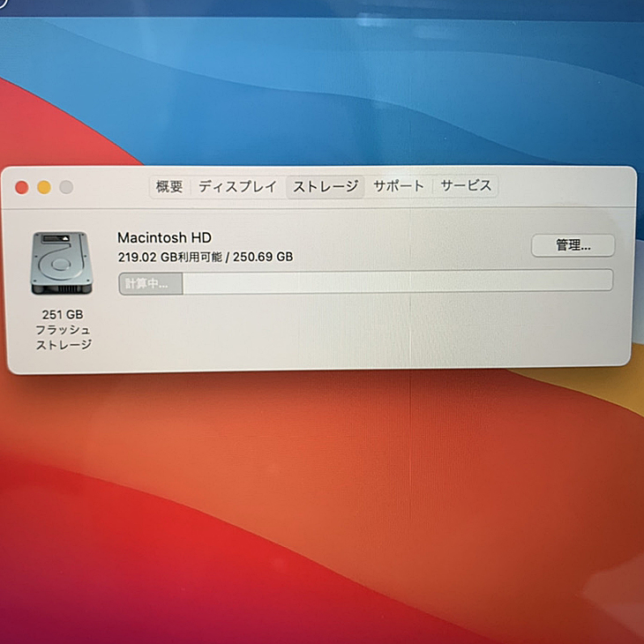Click the 251 GB capacity label
The height and width of the screenshot is (644, 644).
click(x=63, y=315)
